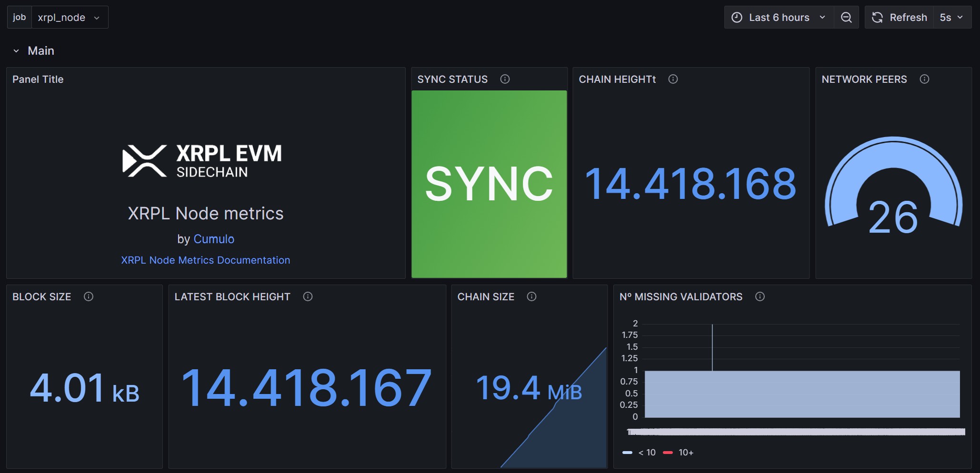Click the 'job' variable label
This screenshot has width=980, height=473.
pyautogui.click(x=20, y=18)
